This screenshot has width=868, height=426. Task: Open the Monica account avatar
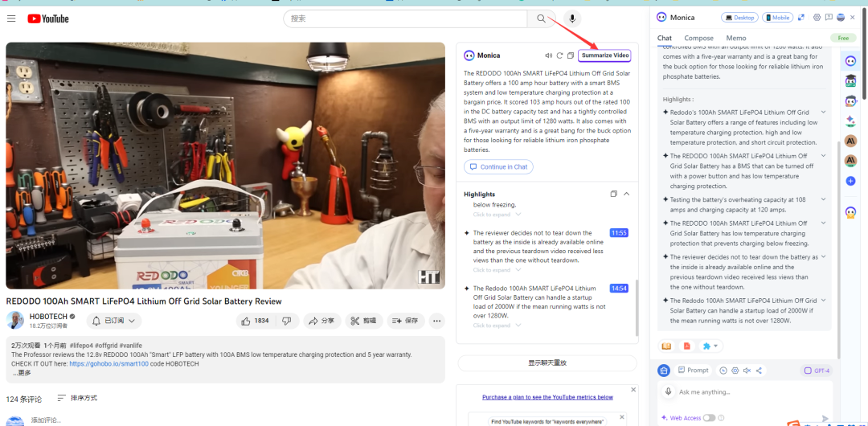pos(841,18)
